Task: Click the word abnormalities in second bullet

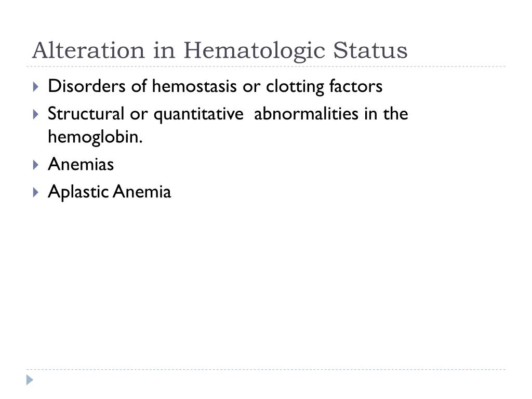Action: pos(306,113)
